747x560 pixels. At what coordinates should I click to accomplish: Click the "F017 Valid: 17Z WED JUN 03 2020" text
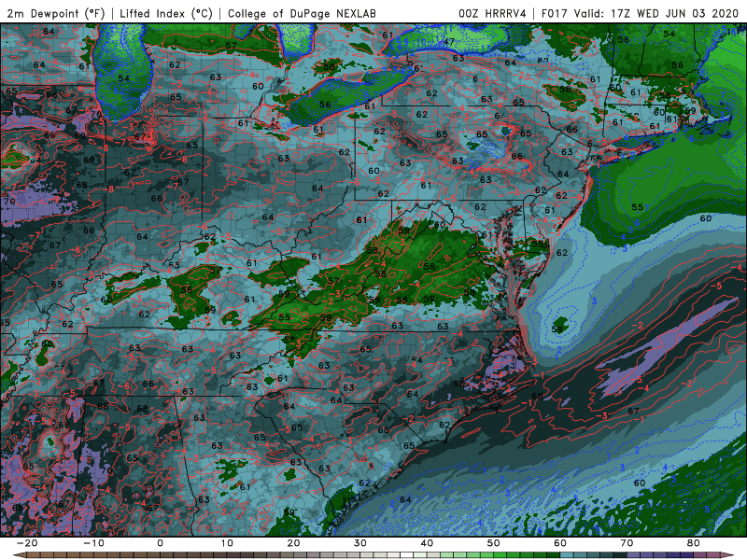pyautogui.click(x=640, y=13)
